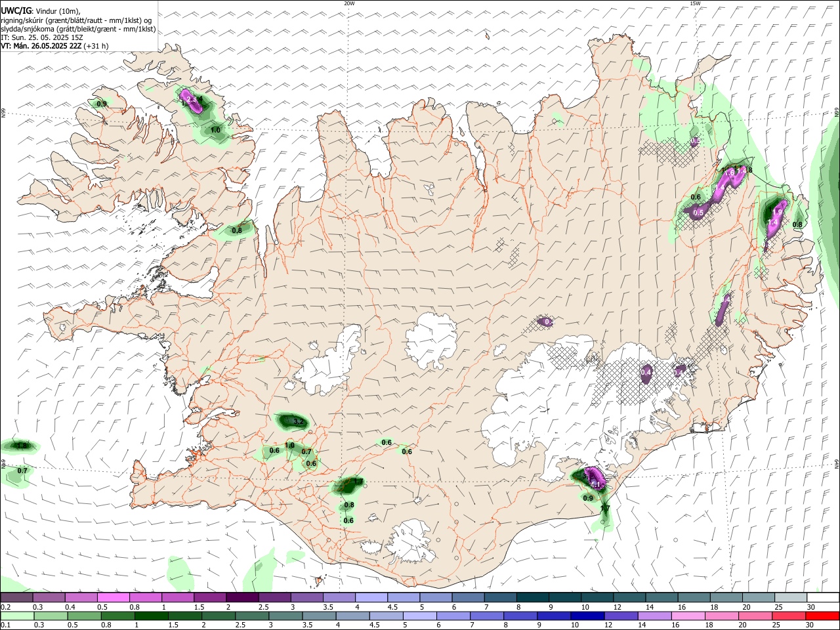Pick the upper-row swatch labeled 20

click(x=758, y=597)
